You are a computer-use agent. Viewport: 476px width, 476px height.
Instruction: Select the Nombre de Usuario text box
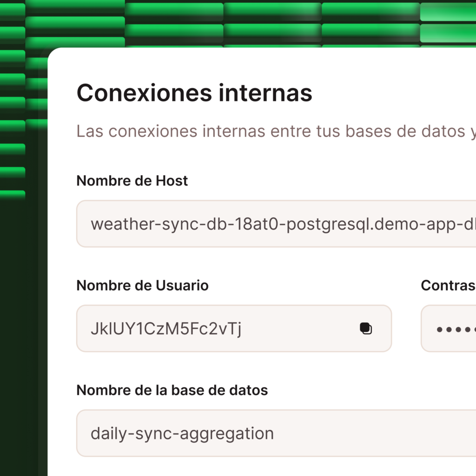pos(209,328)
